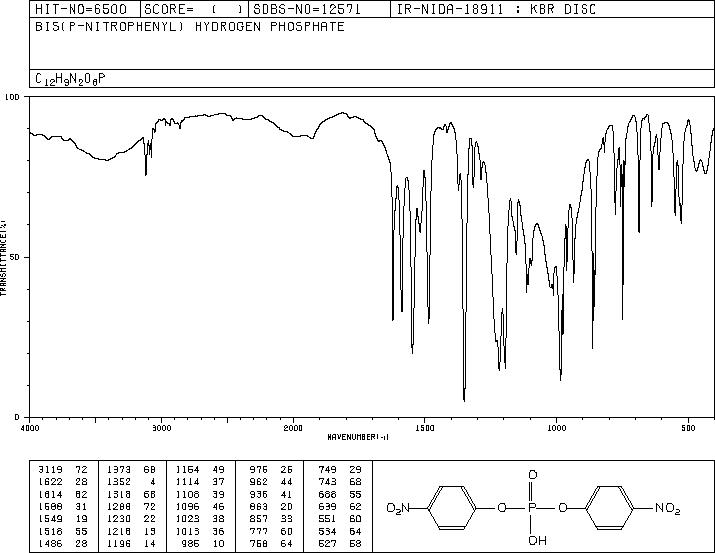Click peak table entry 1096

pyautogui.click(x=187, y=506)
